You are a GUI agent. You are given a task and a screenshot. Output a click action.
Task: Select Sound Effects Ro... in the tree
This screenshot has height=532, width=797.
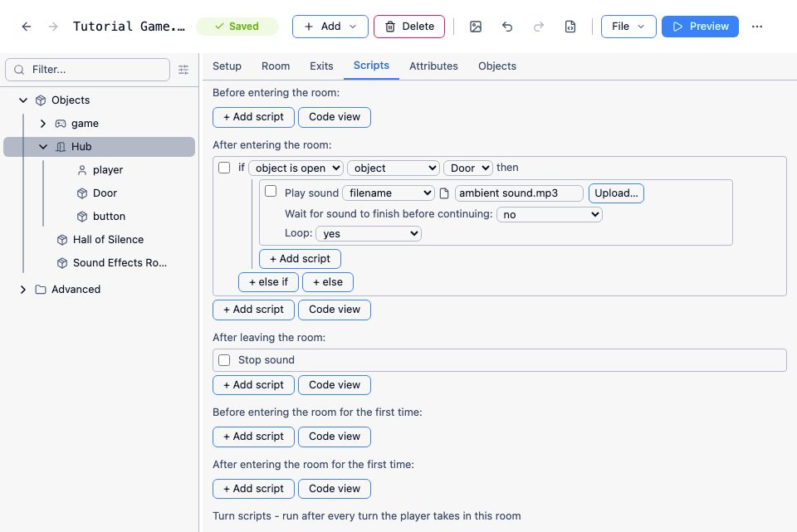coord(120,263)
